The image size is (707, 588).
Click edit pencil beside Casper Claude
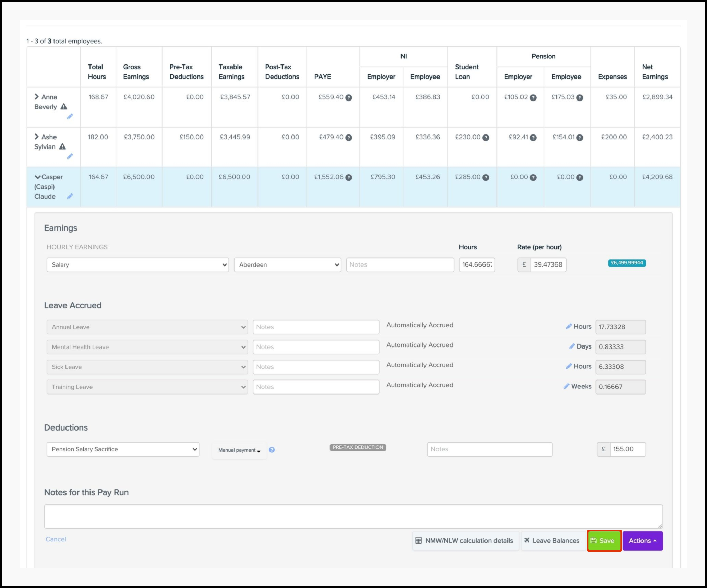pyautogui.click(x=70, y=196)
